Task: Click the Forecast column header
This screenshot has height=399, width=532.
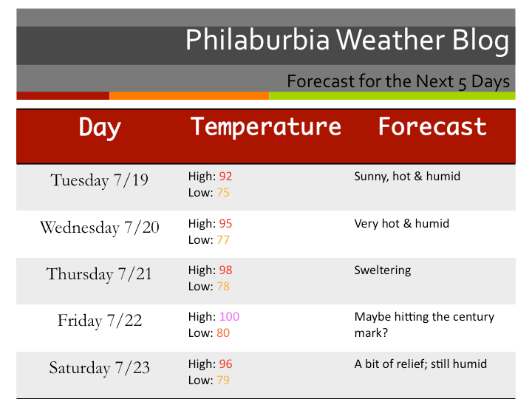Action: 432,126
